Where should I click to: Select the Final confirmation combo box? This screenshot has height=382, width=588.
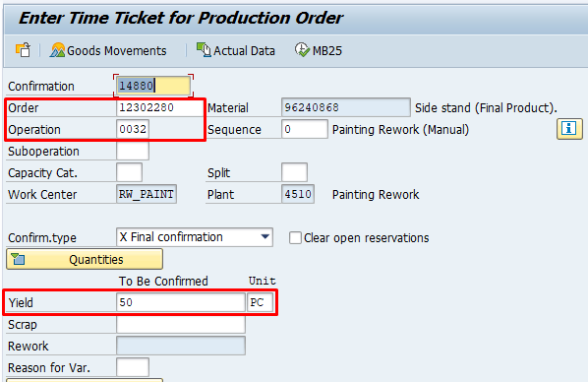pyautogui.click(x=195, y=237)
